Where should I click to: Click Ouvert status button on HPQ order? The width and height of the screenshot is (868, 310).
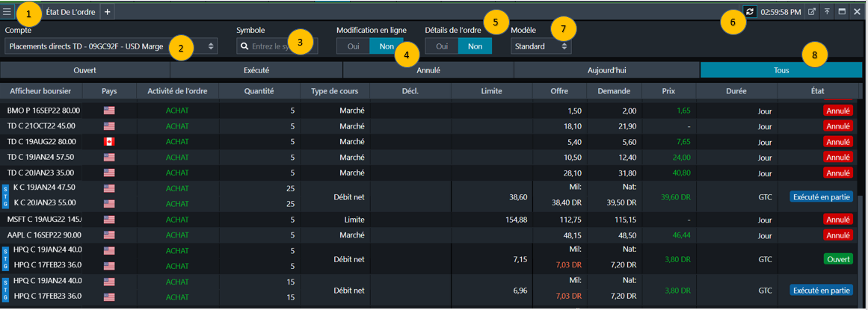[837, 259]
